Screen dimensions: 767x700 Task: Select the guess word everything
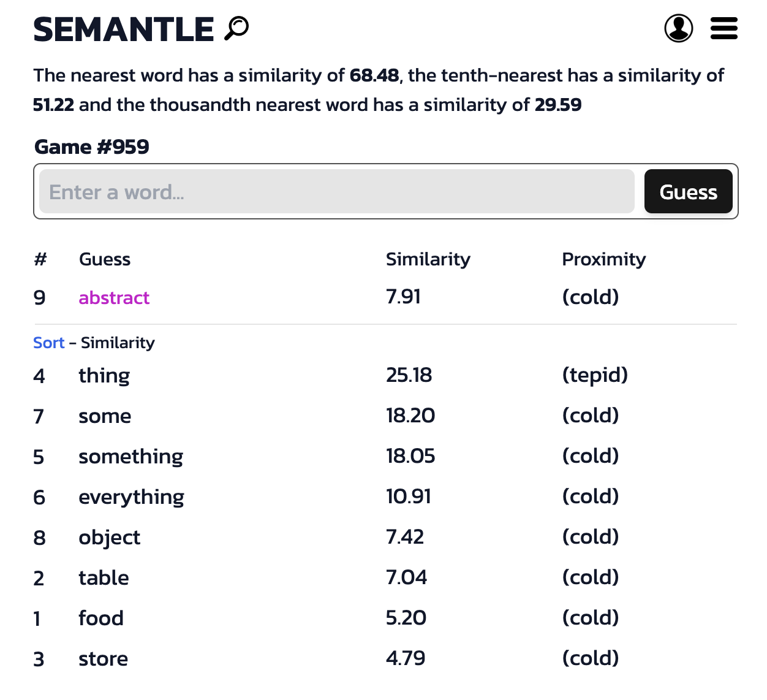[x=131, y=496]
